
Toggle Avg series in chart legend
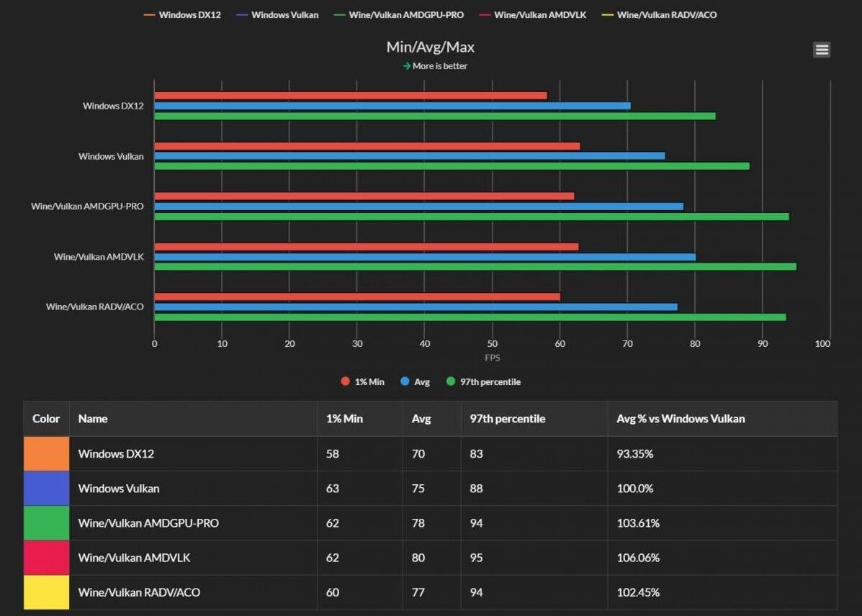click(416, 381)
